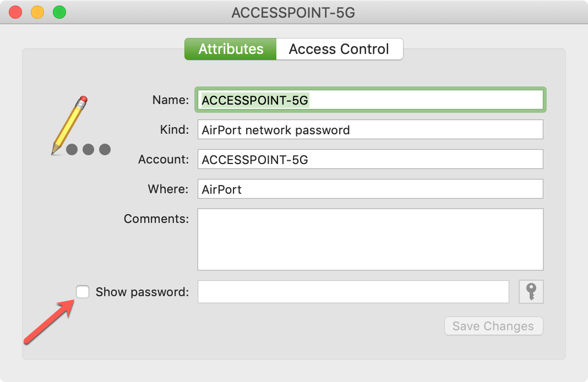The height and width of the screenshot is (382, 588).
Task: Minimize window using the yellow button
Action: pyautogui.click(x=37, y=12)
